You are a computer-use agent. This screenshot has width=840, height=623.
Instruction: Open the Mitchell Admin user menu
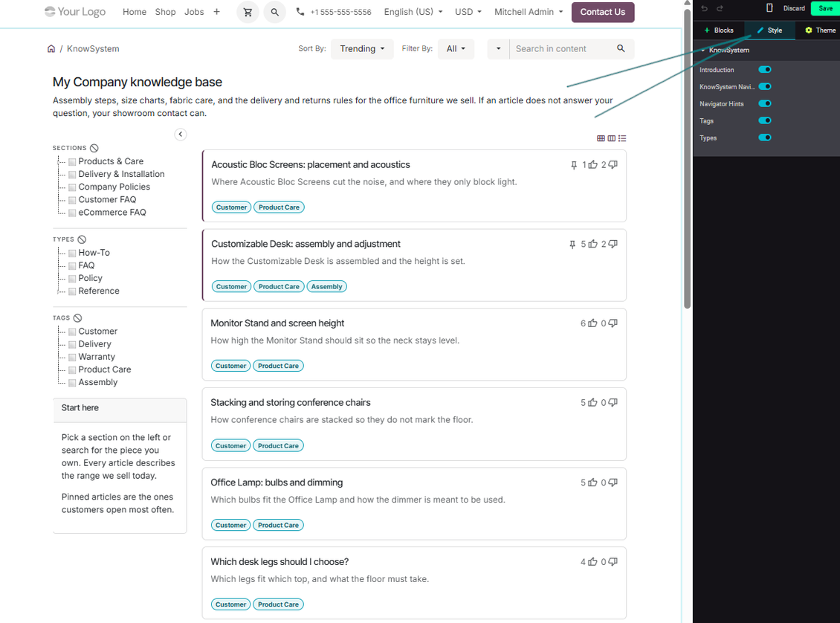point(529,12)
